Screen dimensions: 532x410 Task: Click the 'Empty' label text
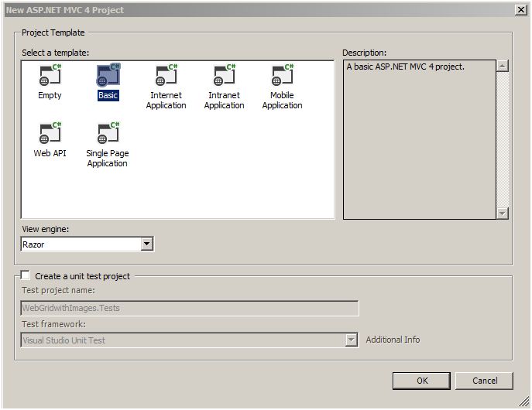[x=50, y=96]
